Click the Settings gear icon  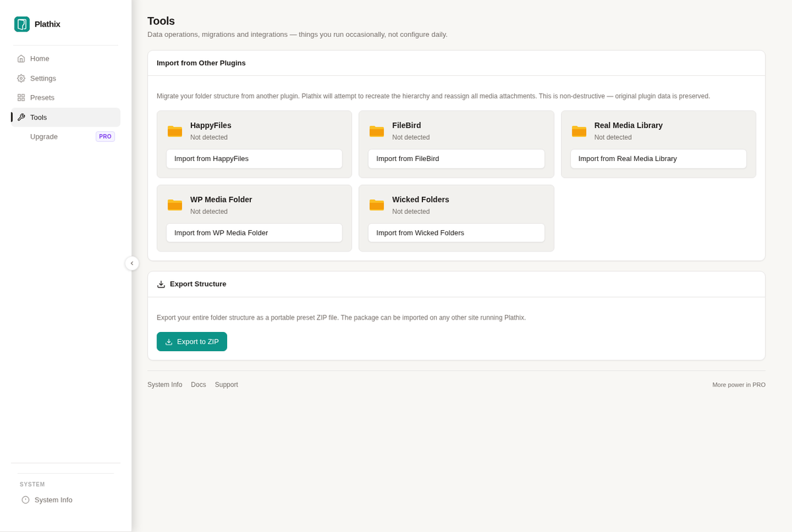pyautogui.click(x=21, y=79)
